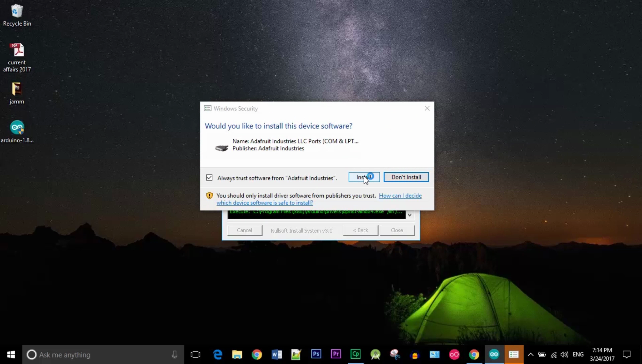Click Cancel in the Nullsoft installer window
The height and width of the screenshot is (364, 642).
tap(244, 230)
